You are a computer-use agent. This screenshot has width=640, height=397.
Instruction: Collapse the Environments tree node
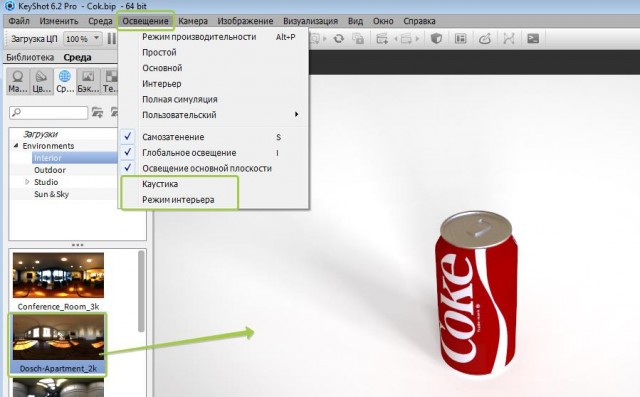point(16,146)
